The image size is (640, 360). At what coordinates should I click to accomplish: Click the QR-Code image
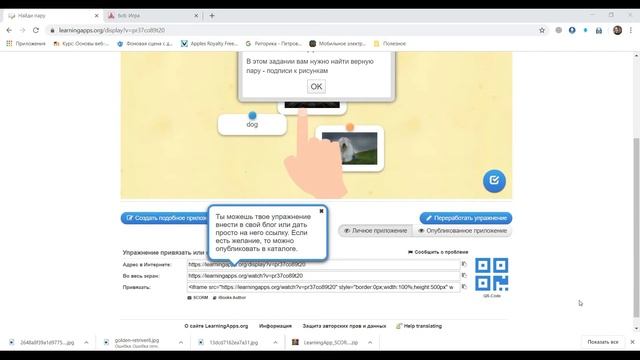click(x=491, y=275)
